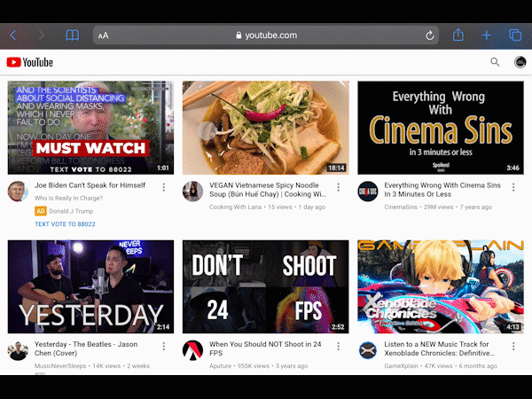
Task: Play the Xenoblade Chronicles video thumbnail
Action: pos(441,287)
